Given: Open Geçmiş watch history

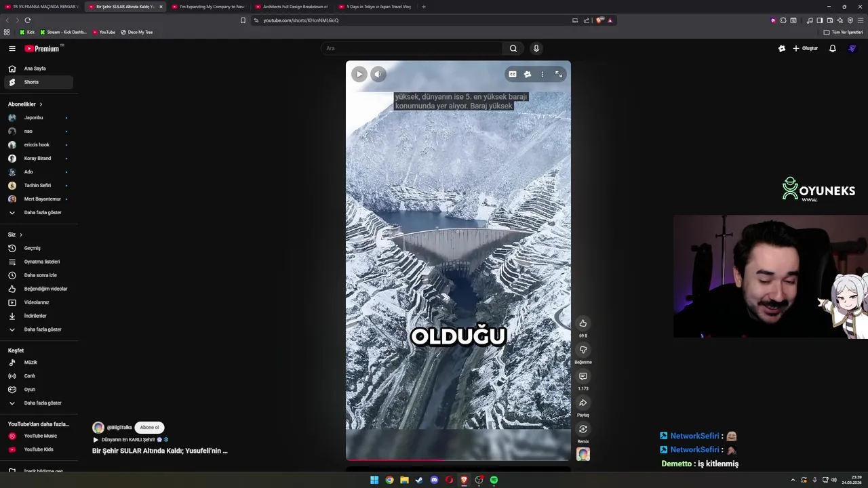Looking at the screenshot, I should click(x=38, y=248).
